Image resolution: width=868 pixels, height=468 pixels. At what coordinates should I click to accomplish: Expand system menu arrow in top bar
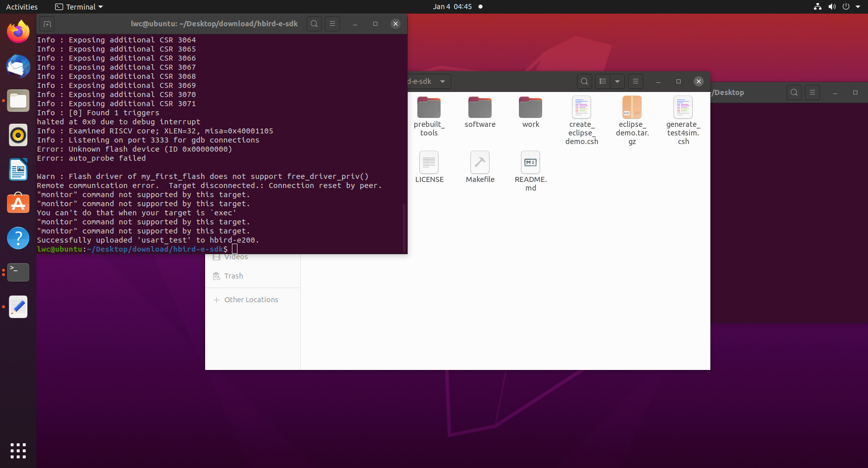click(x=858, y=7)
